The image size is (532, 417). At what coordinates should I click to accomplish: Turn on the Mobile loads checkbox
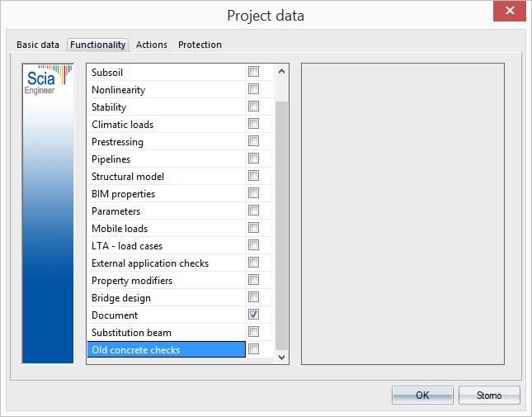click(253, 228)
